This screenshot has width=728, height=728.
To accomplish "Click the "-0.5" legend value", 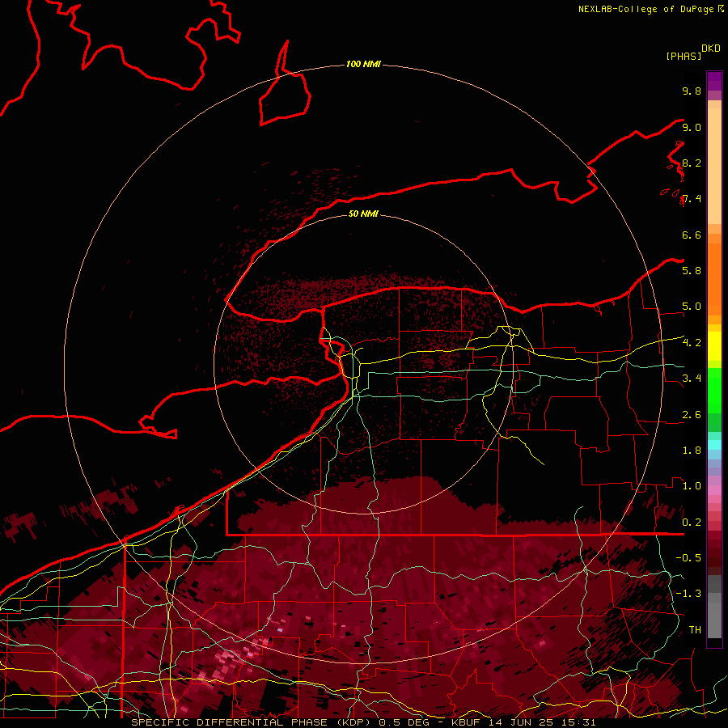I will click(x=688, y=557).
